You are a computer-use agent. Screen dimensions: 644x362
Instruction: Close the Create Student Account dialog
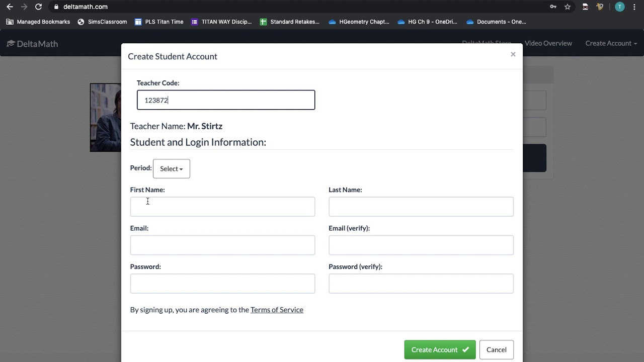click(x=513, y=54)
